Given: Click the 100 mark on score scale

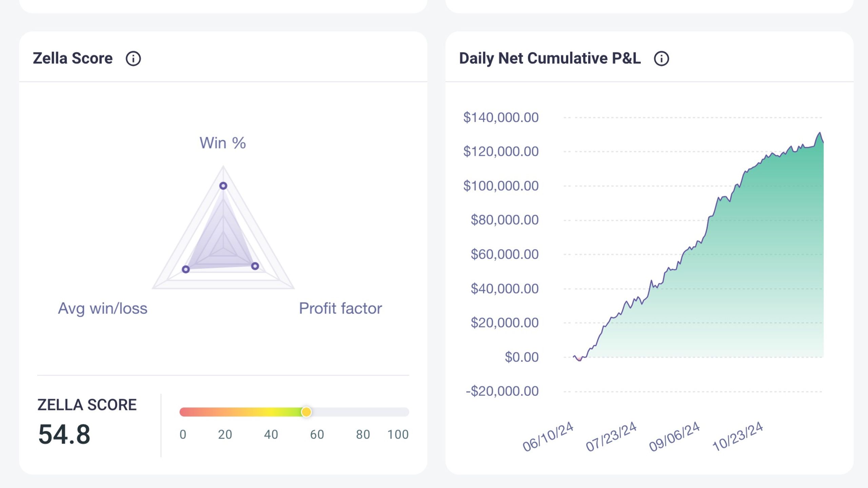Looking at the screenshot, I should (398, 434).
